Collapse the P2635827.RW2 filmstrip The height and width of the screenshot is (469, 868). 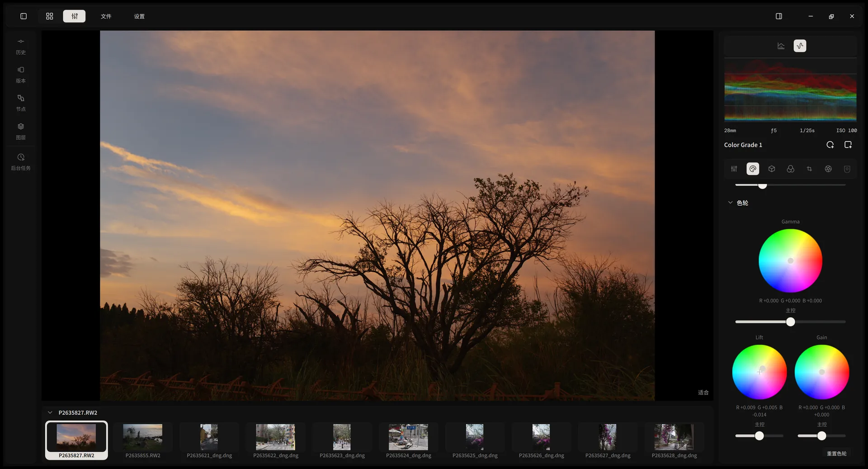50,412
